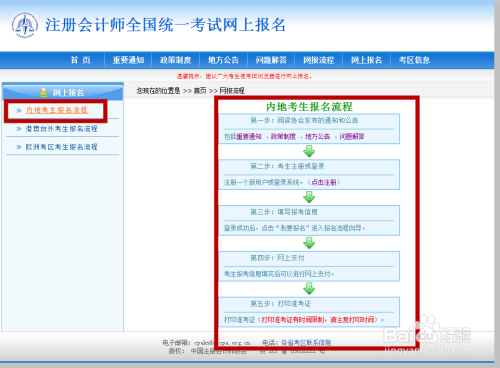Click 第二步：考生注册或登录 heading
The width and height of the screenshot is (500, 368).
[287, 166]
